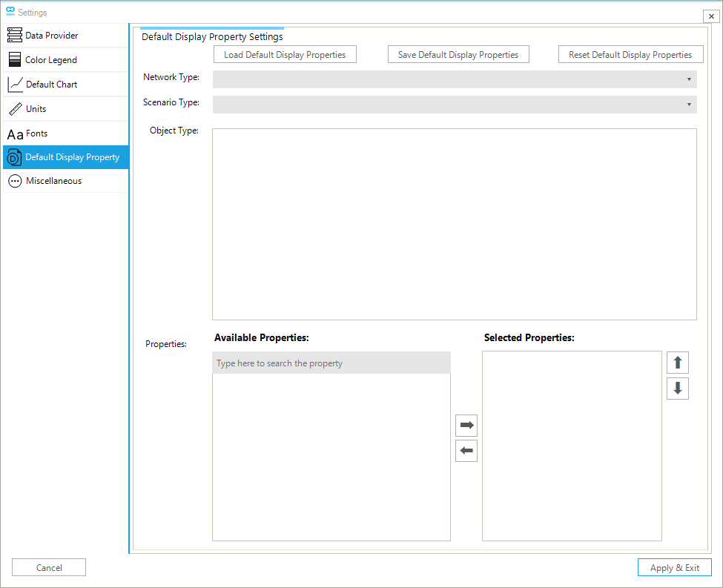Click Load Default Display Properties
Image resolution: width=723 pixels, height=588 pixels.
click(x=284, y=54)
